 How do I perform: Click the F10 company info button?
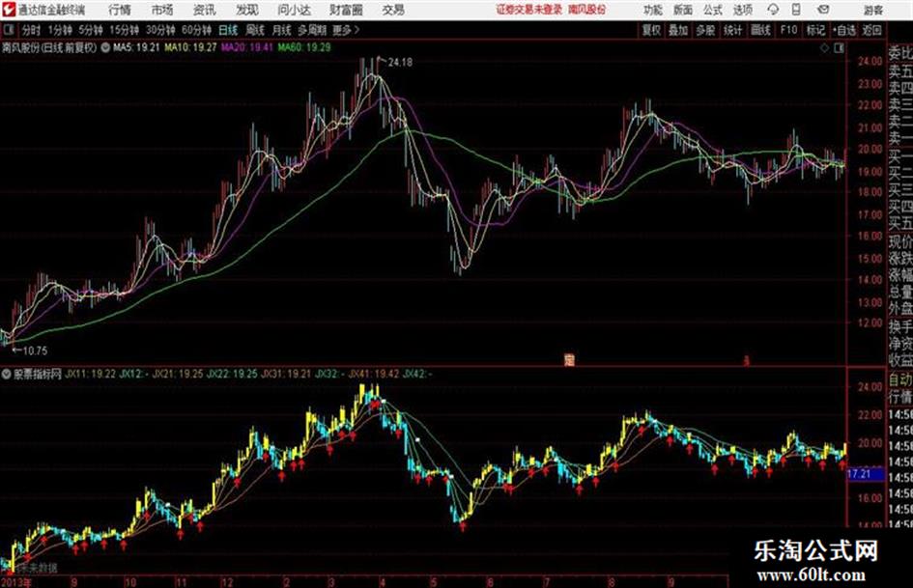click(x=788, y=30)
